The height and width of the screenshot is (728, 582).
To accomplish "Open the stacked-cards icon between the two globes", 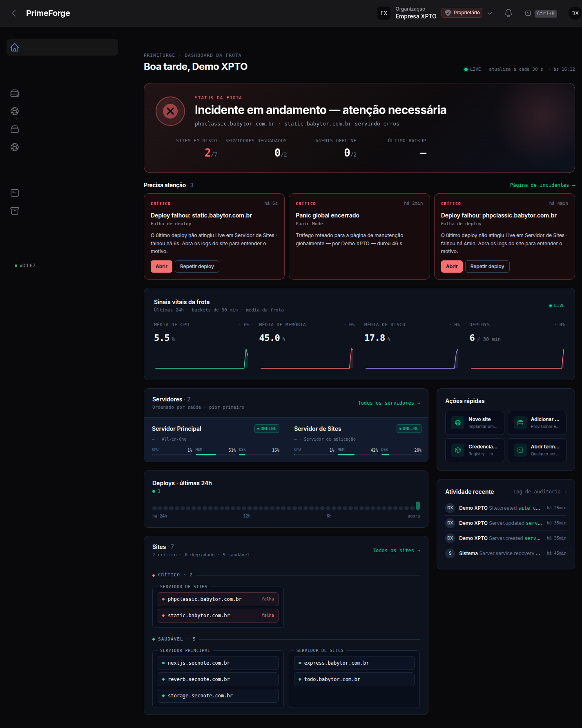I will (x=15, y=129).
